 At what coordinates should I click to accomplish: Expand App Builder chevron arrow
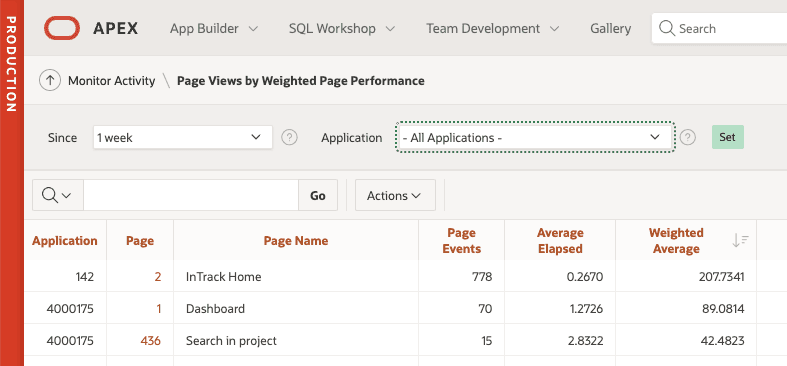(x=253, y=29)
